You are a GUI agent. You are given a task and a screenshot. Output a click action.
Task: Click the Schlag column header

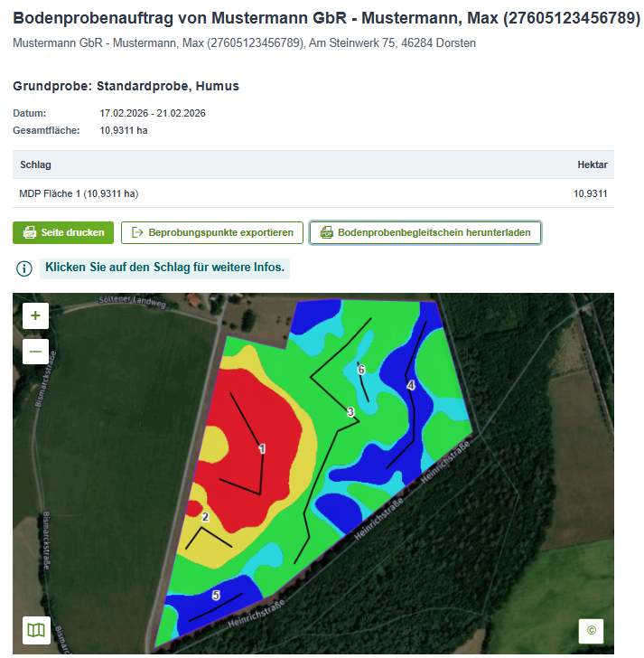tap(35, 165)
